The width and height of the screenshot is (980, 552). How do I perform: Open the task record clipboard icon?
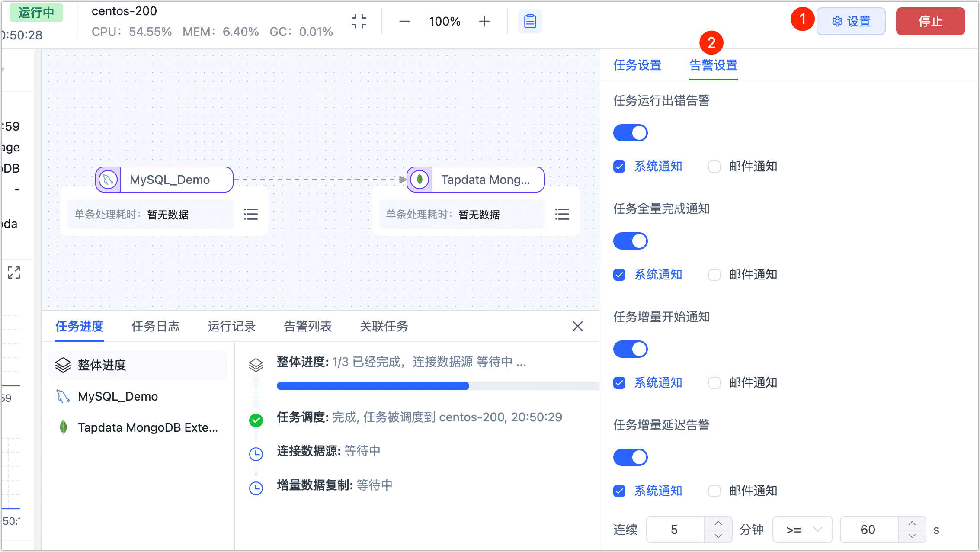coord(530,20)
